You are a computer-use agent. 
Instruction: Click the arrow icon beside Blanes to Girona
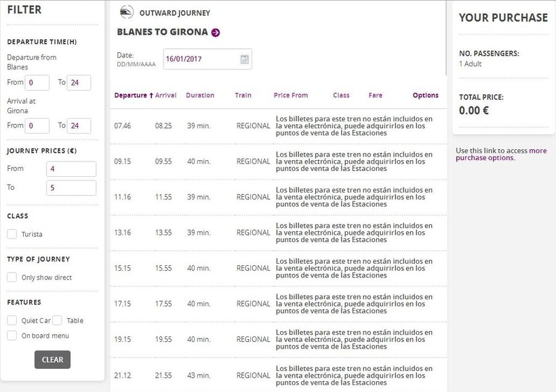tap(216, 32)
